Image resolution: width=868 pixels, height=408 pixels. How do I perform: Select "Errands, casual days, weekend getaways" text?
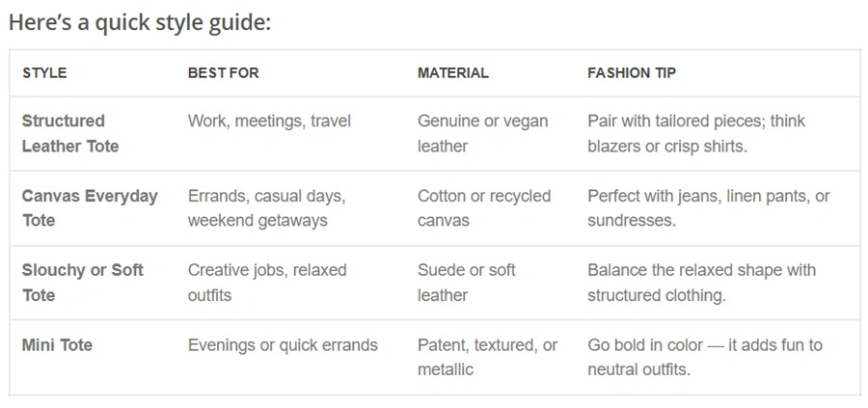266,207
